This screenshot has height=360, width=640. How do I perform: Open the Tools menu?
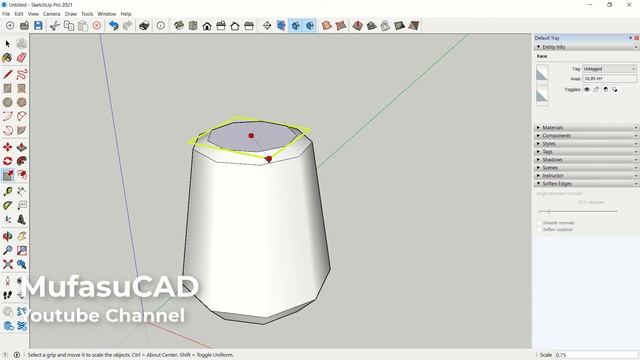(x=87, y=14)
